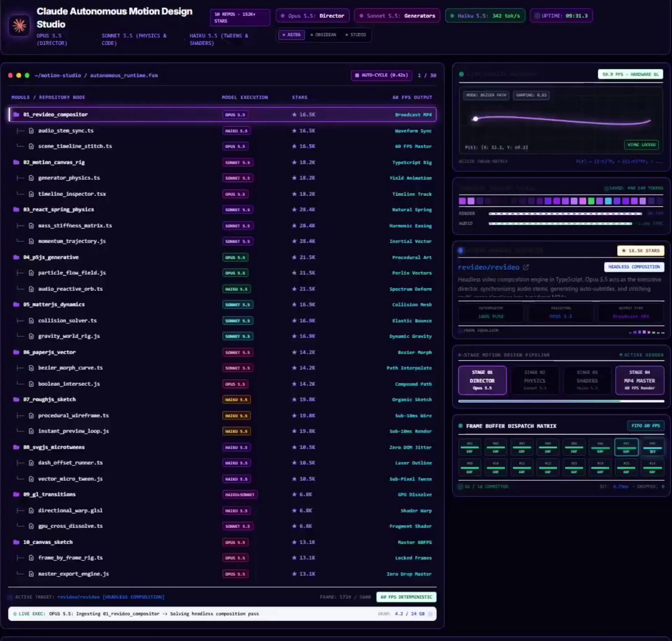Switch theme to OBSIDIAN
672x641 pixels.
click(324, 35)
